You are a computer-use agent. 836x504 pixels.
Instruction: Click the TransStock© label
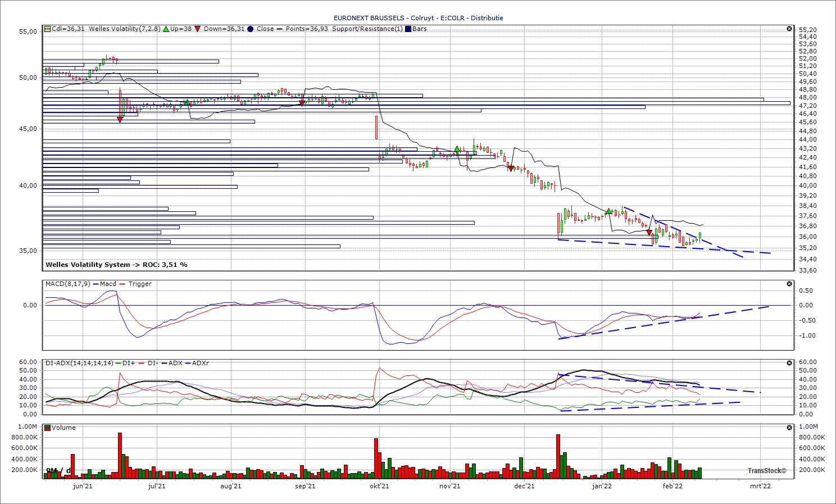point(767,471)
